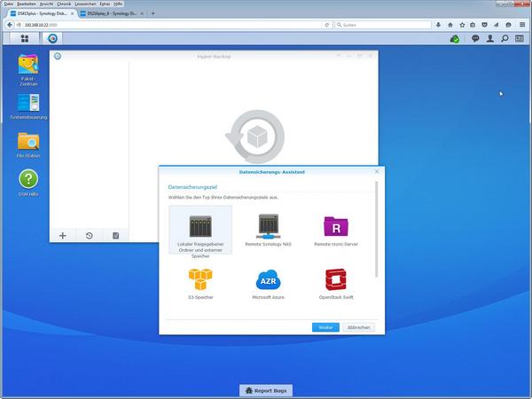Image resolution: width=532 pixels, height=399 pixels.
Task: Choose Remote Synology NAS destination
Action: (x=268, y=230)
